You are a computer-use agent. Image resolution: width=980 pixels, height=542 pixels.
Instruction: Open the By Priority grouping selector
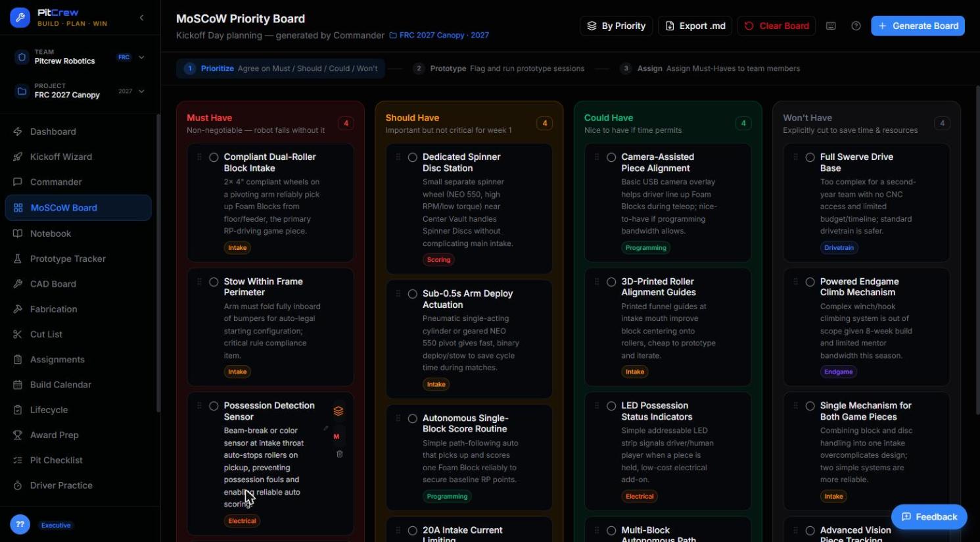616,26
